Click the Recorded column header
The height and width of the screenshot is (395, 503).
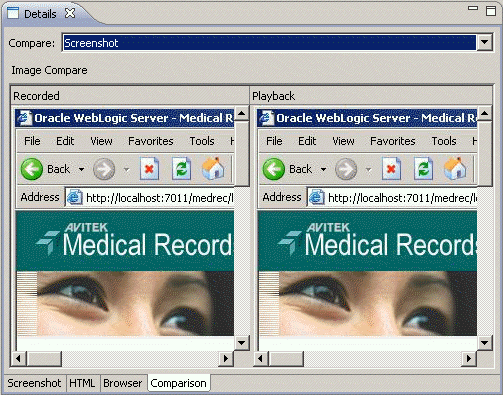pyautogui.click(x=130, y=96)
